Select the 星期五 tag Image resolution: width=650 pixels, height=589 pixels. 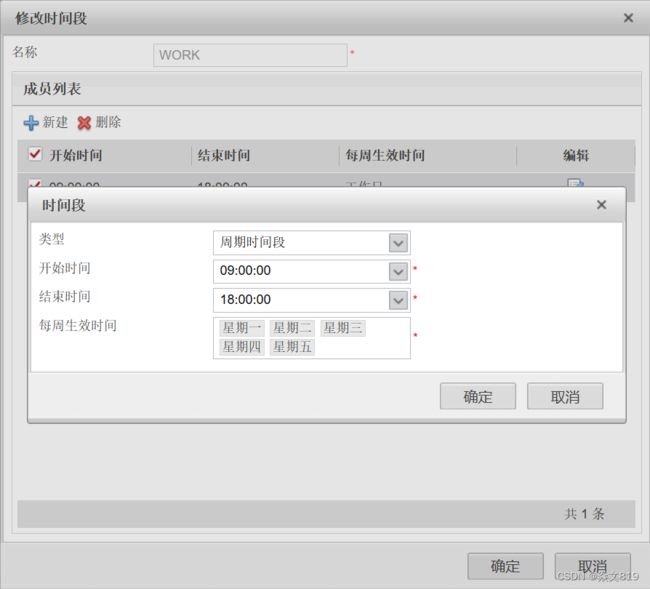[x=292, y=347]
